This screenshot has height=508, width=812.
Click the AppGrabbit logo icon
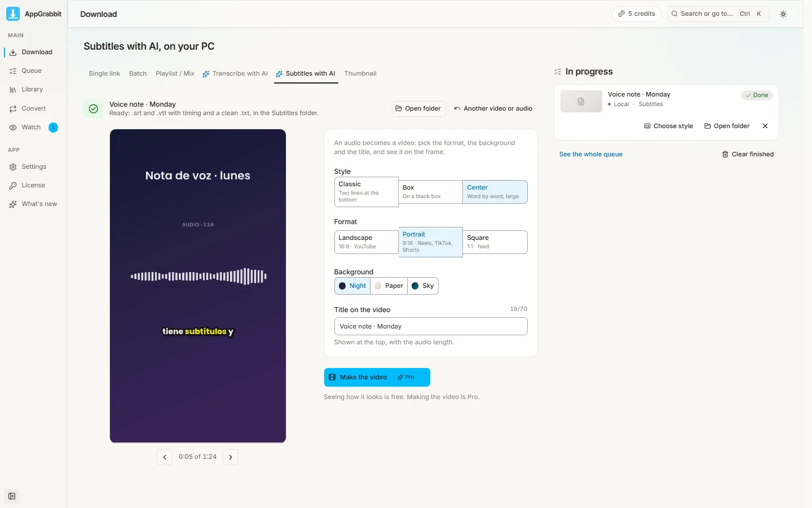point(12,14)
